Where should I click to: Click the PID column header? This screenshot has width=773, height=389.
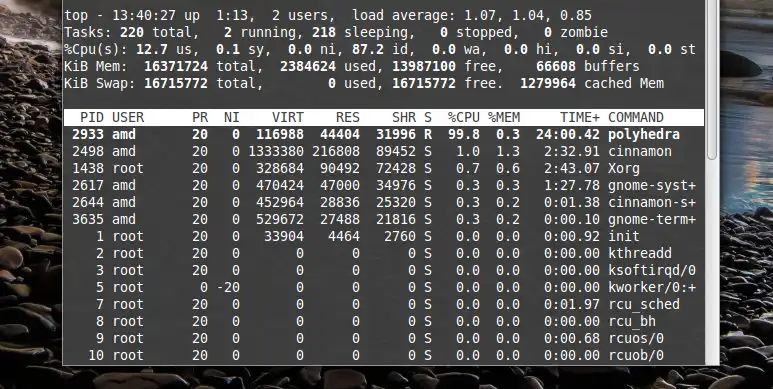pos(92,117)
